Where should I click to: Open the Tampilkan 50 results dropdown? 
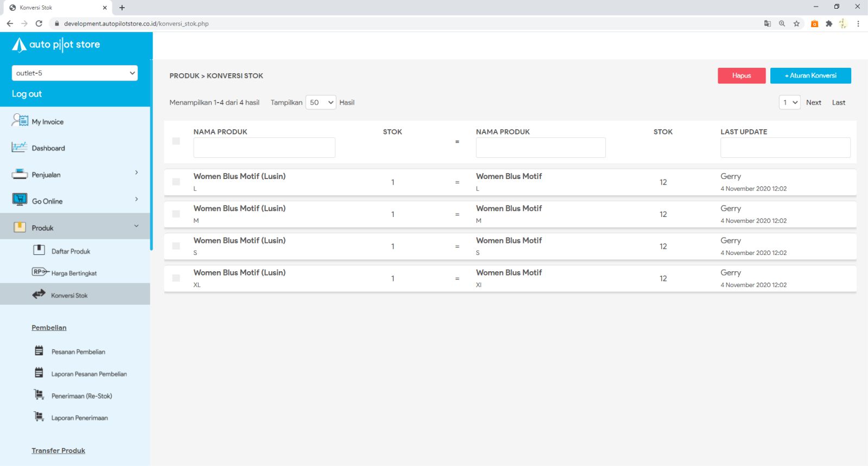pyautogui.click(x=321, y=103)
